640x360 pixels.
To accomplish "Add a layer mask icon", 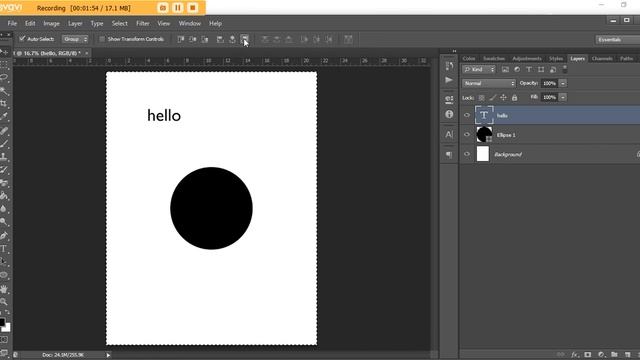I will pos(588,355).
